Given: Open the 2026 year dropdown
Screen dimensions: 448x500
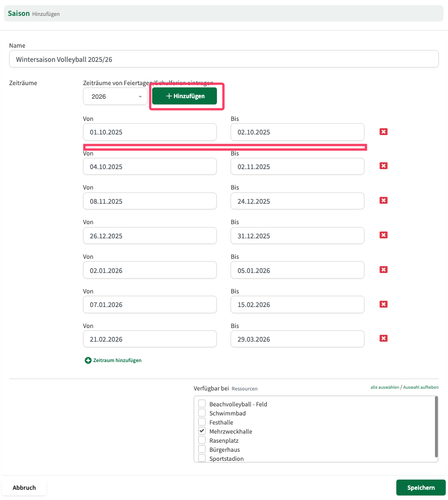Looking at the screenshot, I should coord(115,96).
